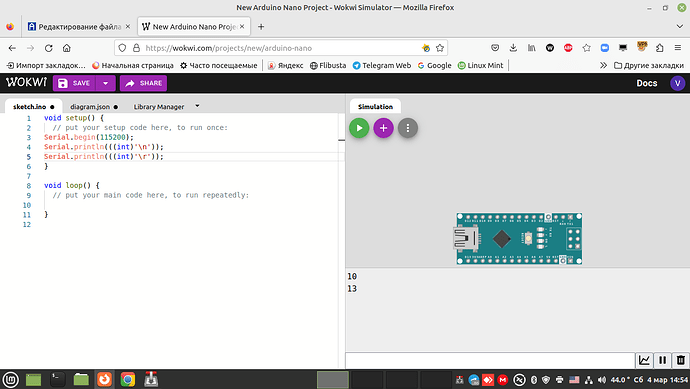Expand the editor tabs dropdown arrow
The width and height of the screenshot is (690, 389).
tap(197, 106)
